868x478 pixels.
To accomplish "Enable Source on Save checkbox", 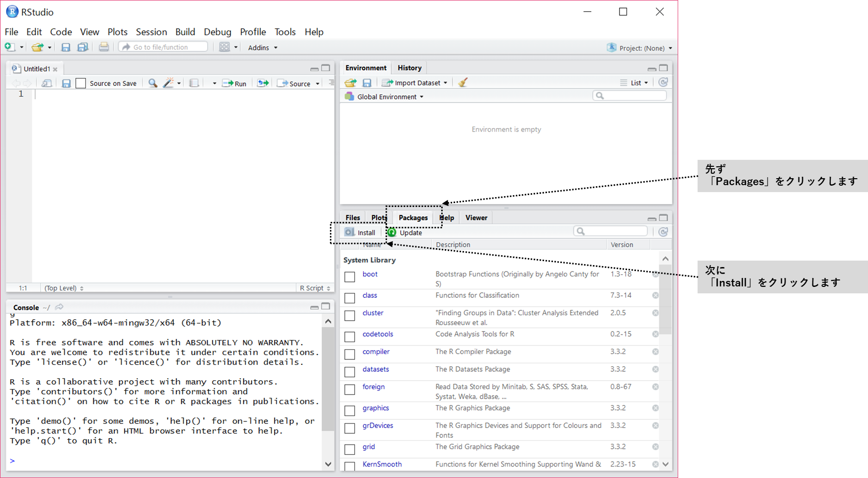I will [81, 83].
